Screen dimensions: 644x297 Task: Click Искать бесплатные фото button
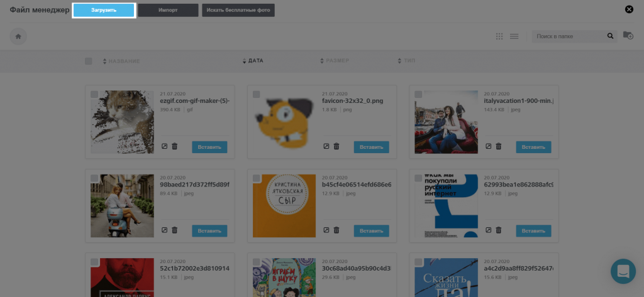point(238,10)
